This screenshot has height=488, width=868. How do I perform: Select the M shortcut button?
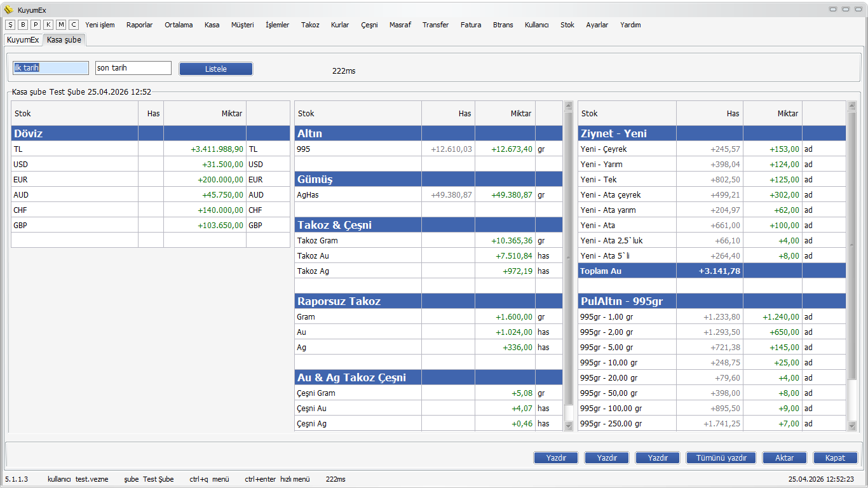tap(61, 25)
